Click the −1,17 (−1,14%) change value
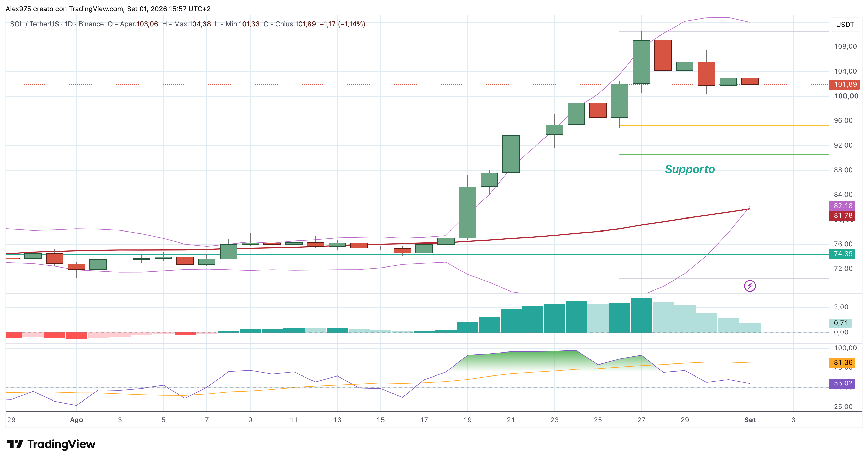 [342, 24]
